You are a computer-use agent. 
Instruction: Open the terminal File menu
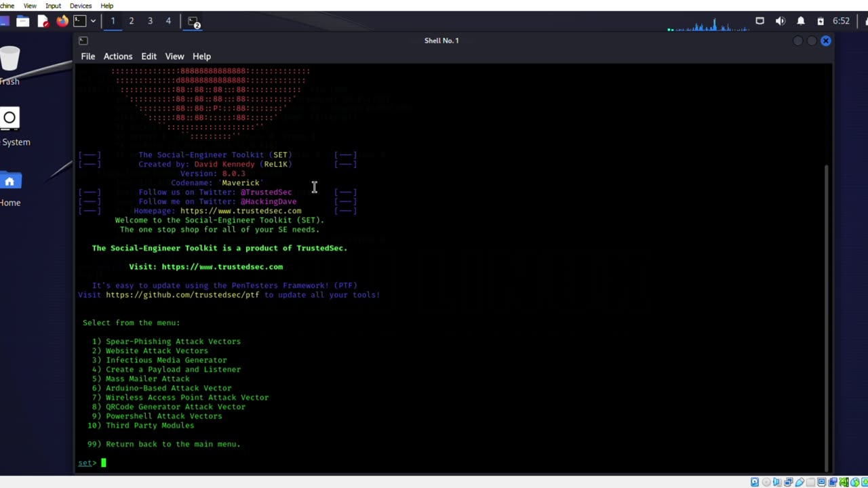(x=88, y=56)
